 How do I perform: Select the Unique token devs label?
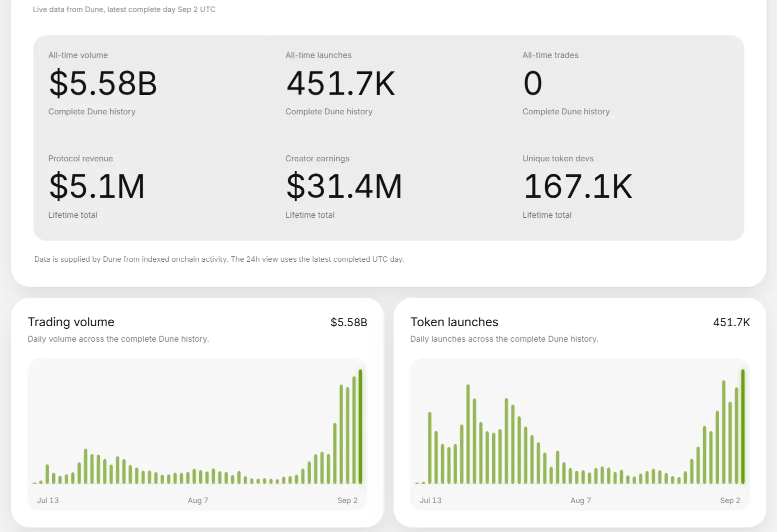[x=558, y=159]
